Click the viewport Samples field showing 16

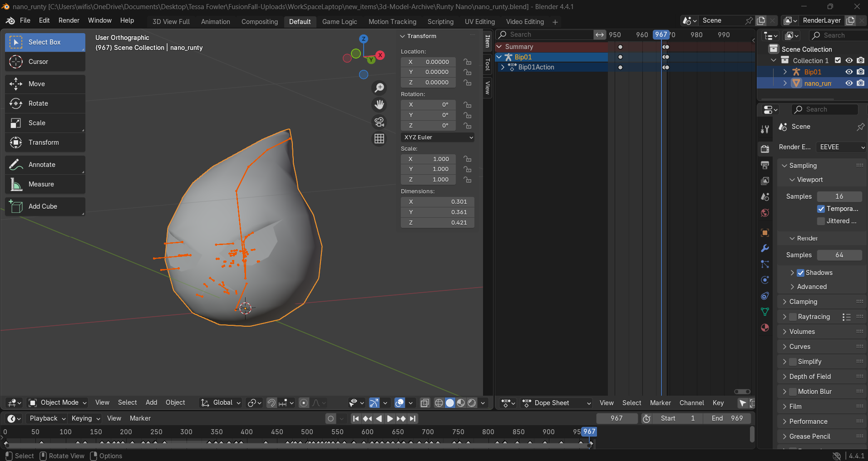(x=839, y=196)
